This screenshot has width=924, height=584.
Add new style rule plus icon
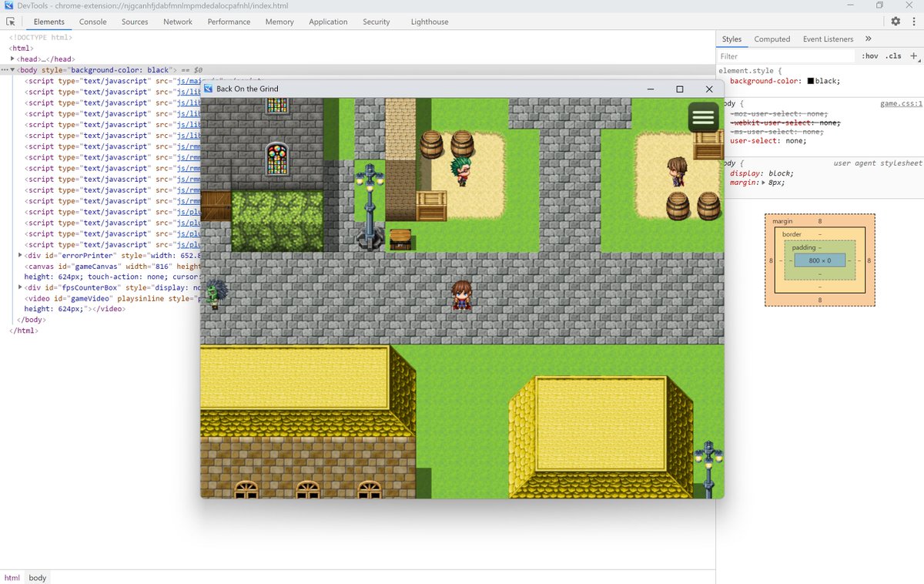click(x=914, y=55)
